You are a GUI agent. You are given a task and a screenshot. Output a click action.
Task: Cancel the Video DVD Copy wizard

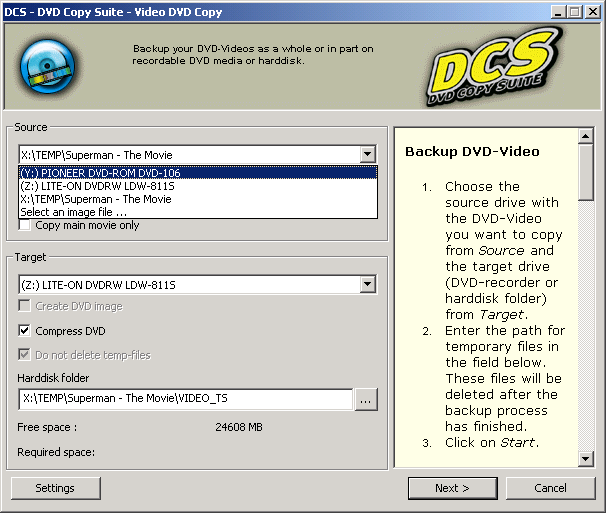point(550,488)
